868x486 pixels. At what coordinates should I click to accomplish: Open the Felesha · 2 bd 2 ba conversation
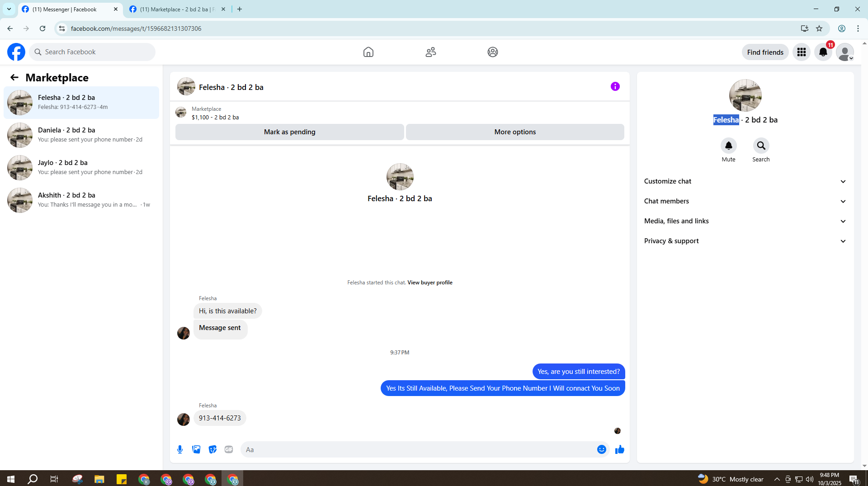coord(81,103)
